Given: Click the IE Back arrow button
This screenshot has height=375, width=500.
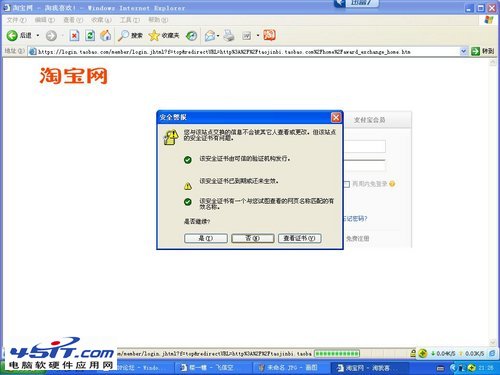Looking at the screenshot, I should click(x=12, y=35).
